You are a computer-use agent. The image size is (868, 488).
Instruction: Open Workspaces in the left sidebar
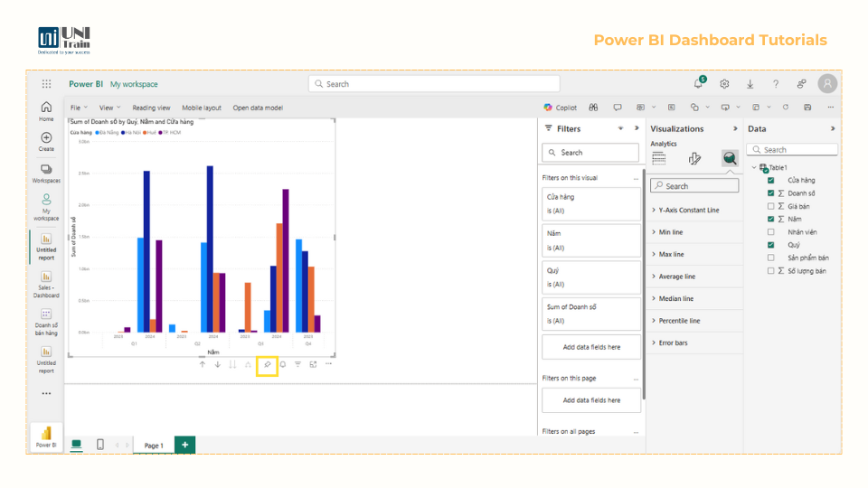tap(46, 174)
